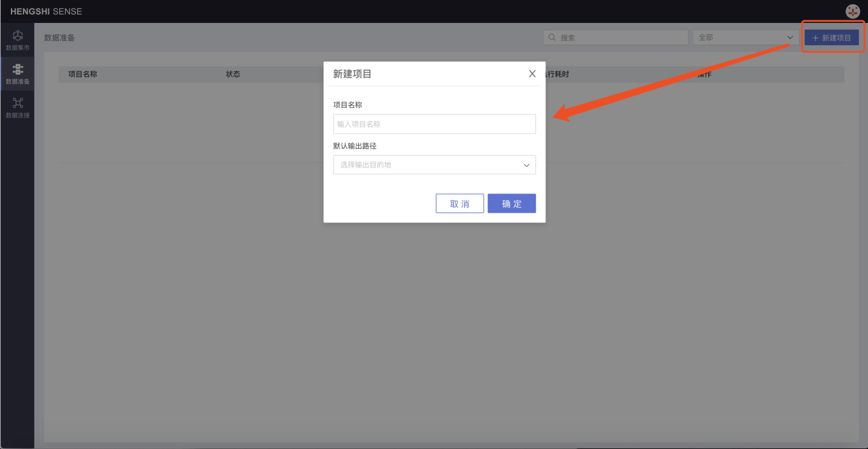The image size is (868, 449).
Task: Go to 数据连接 in the sidebar
Action: click(x=17, y=107)
